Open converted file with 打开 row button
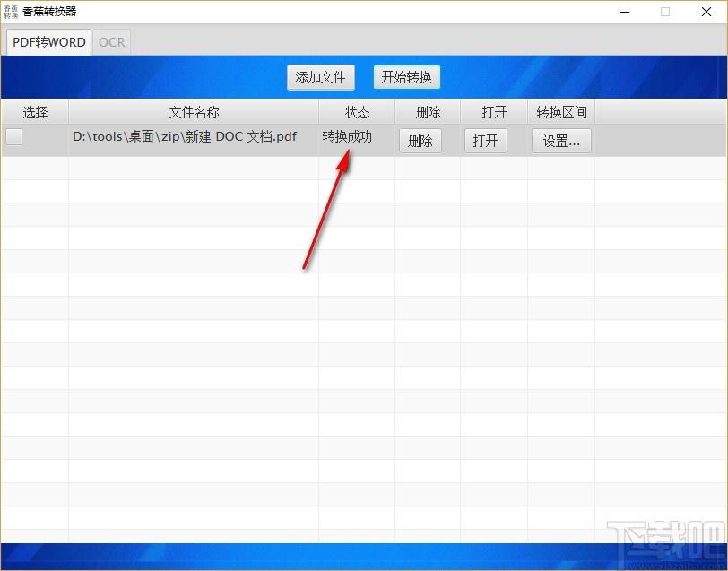 [486, 140]
